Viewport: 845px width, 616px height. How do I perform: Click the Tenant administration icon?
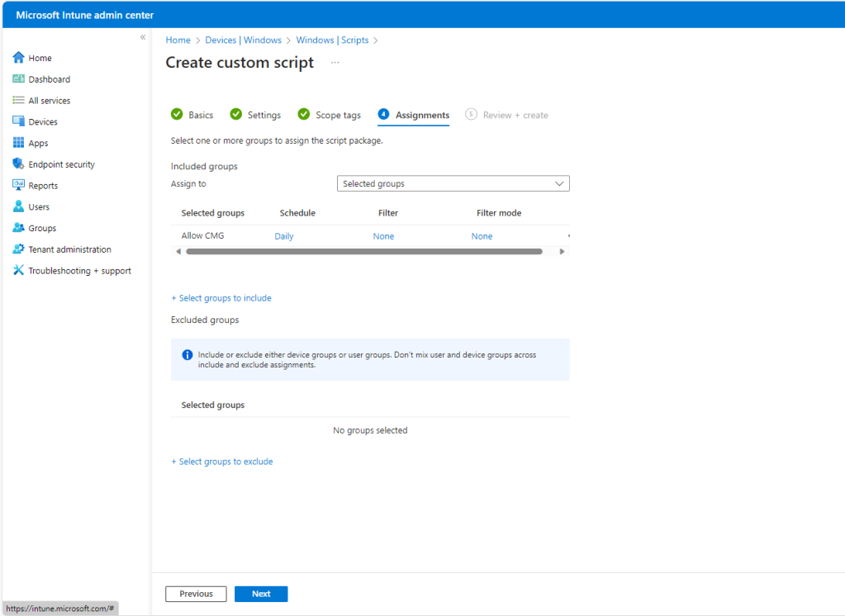(x=19, y=249)
